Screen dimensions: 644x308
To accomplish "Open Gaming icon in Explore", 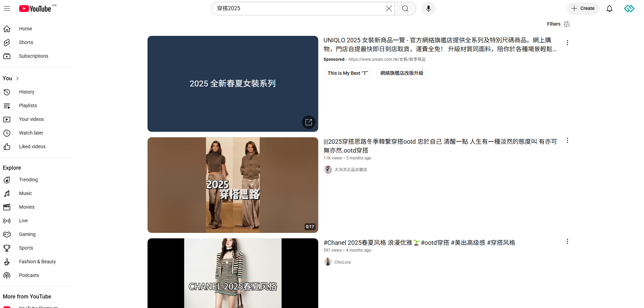I will pyautogui.click(x=7, y=234).
